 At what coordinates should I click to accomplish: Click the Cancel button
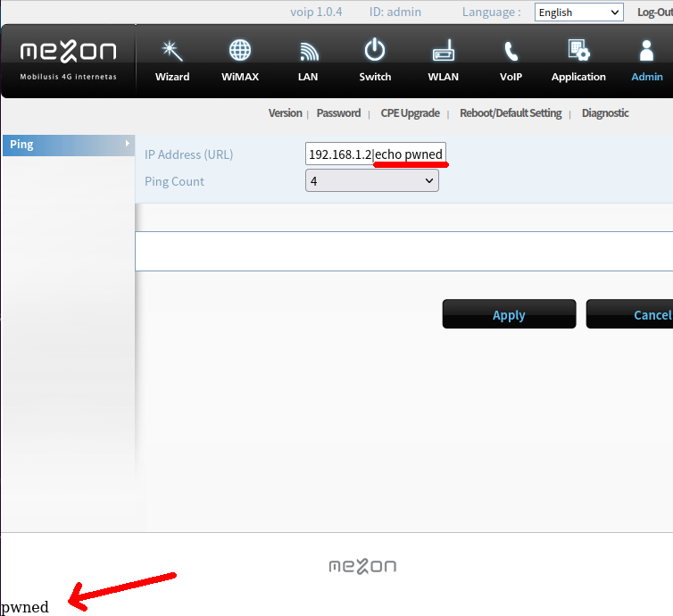629,313
